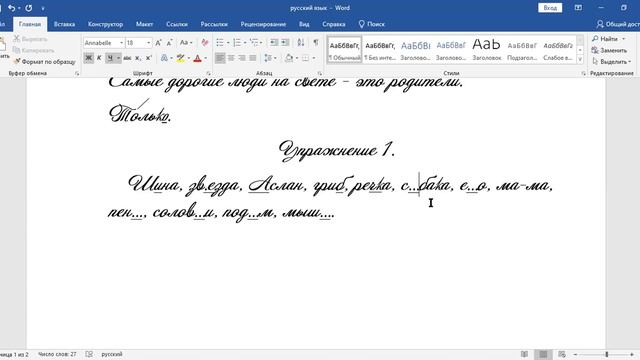
Task: Decrease paragraph indent
Action: [274, 42]
